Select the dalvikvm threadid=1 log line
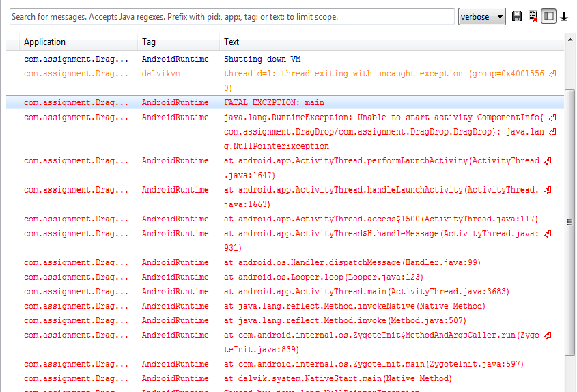 [x=285, y=81]
